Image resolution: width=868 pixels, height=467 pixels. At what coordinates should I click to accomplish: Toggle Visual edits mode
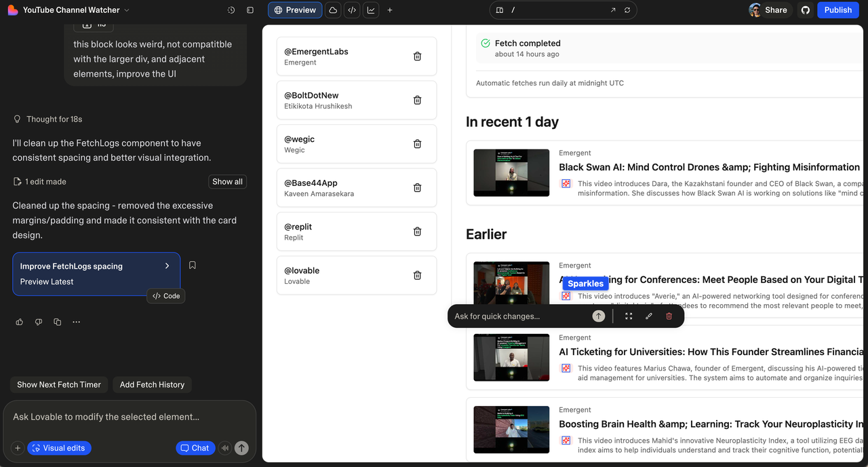(x=59, y=448)
